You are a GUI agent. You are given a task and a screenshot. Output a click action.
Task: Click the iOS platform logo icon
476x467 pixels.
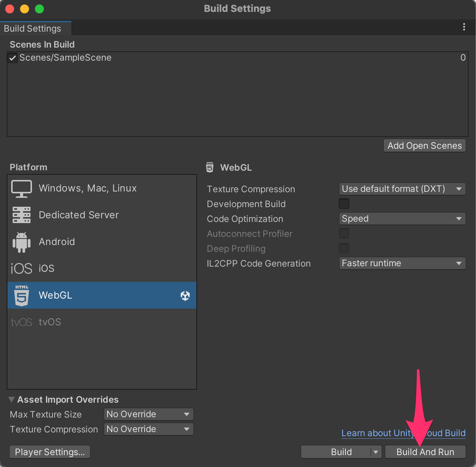coord(22,268)
